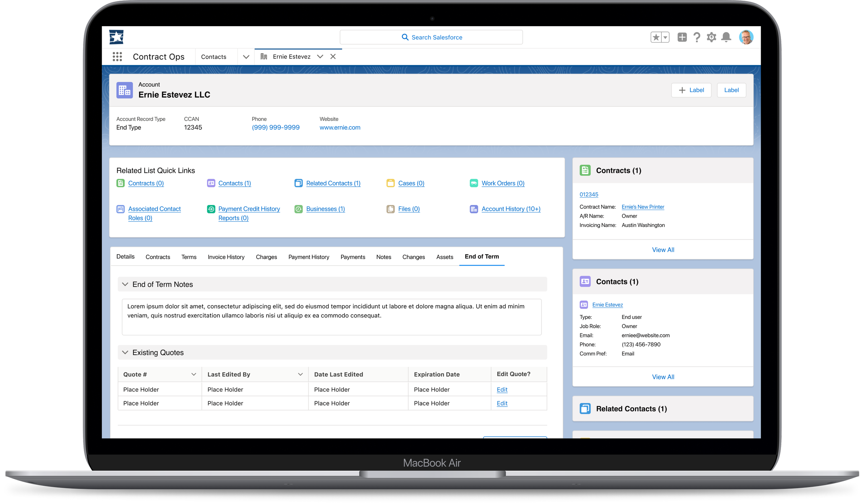Click the global actions plus icon
This screenshot has height=504, width=862.
[682, 37]
